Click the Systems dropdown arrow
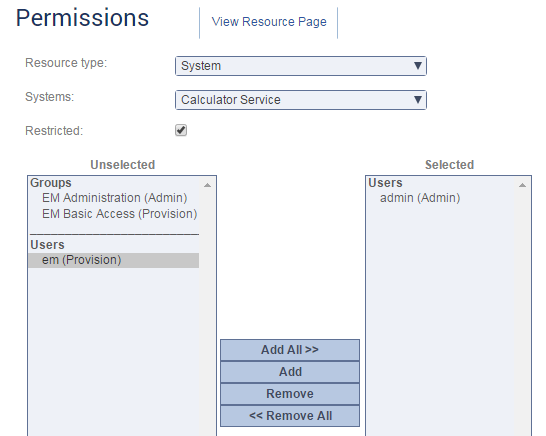Screen dimensions: 546x436 click(x=418, y=100)
